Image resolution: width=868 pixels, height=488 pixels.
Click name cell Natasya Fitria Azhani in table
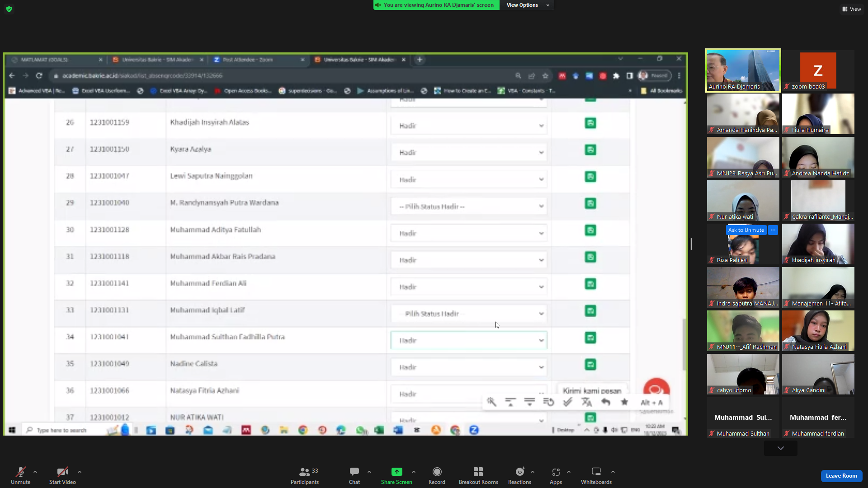pyautogui.click(x=205, y=390)
